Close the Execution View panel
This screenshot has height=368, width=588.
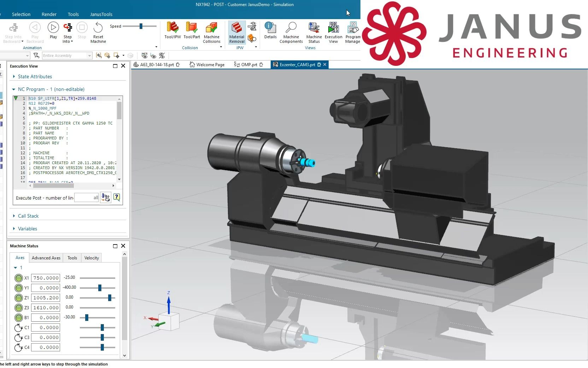click(123, 66)
